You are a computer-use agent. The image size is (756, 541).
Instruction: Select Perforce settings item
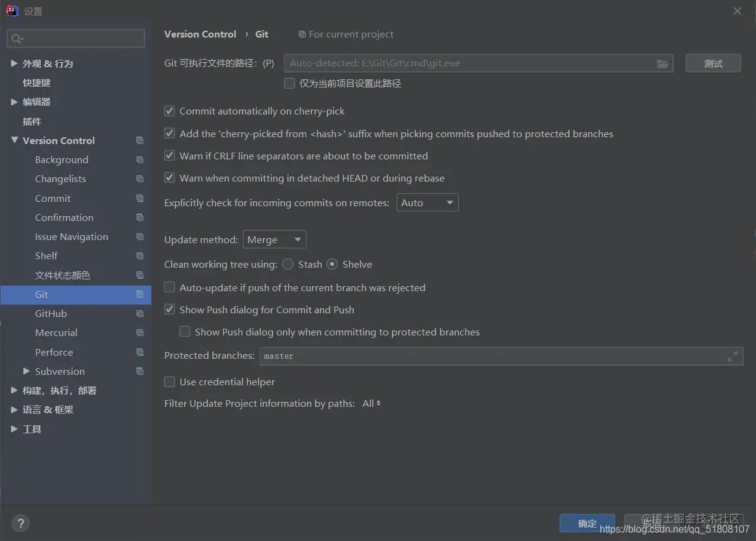coord(54,353)
